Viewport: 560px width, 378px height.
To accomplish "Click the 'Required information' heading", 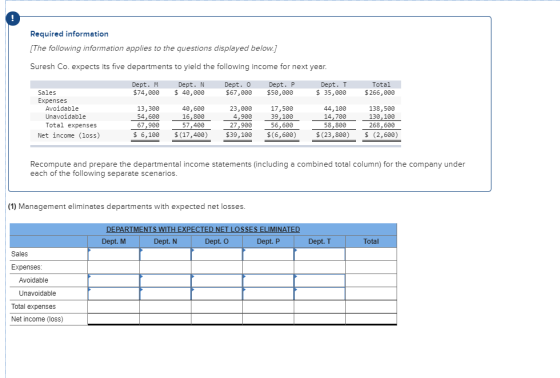I will pos(69,34).
